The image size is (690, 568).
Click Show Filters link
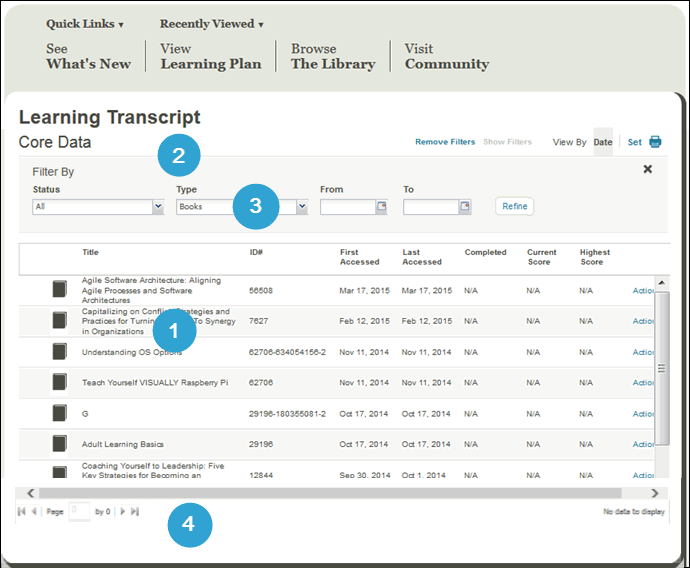coord(507,142)
